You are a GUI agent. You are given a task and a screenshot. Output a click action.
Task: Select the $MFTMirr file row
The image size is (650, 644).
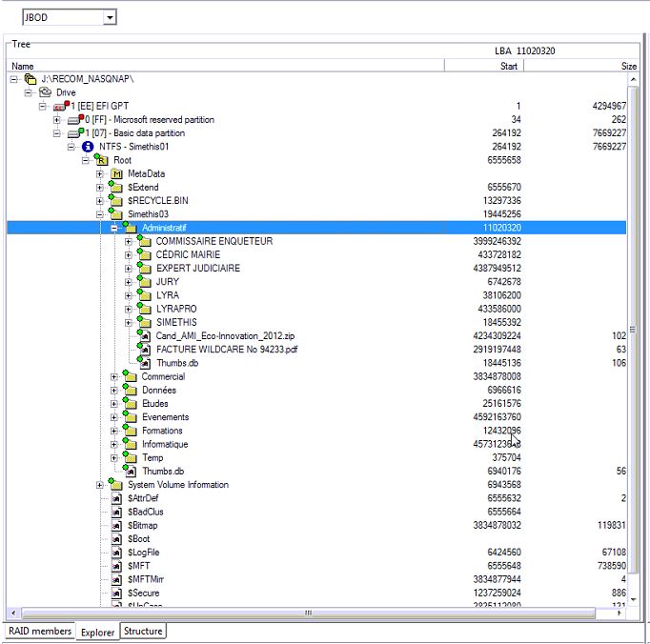tap(316, 579)
